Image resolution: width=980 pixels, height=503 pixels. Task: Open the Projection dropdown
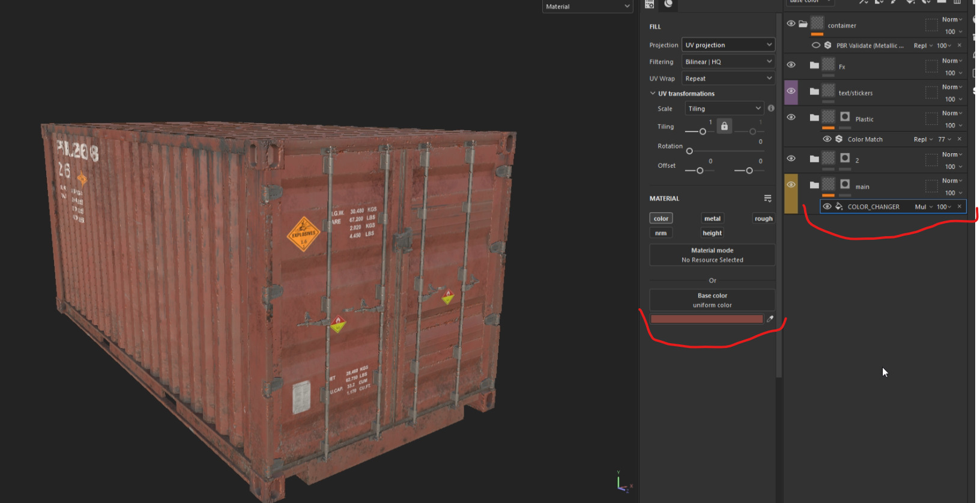click(x=728, y=45)
